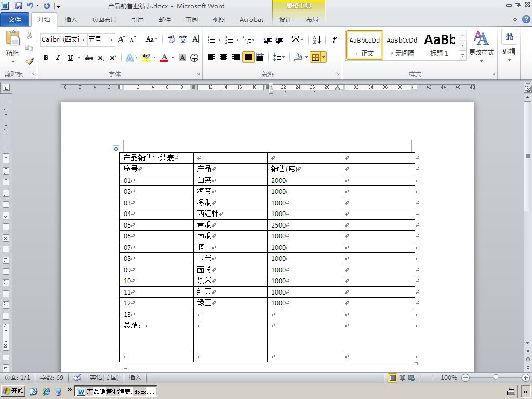The height and width of the screenshot is (399, 532).
Task: Click the Copy icon in clipboard group
Action: pyautogui.click(x=30, y=48)
